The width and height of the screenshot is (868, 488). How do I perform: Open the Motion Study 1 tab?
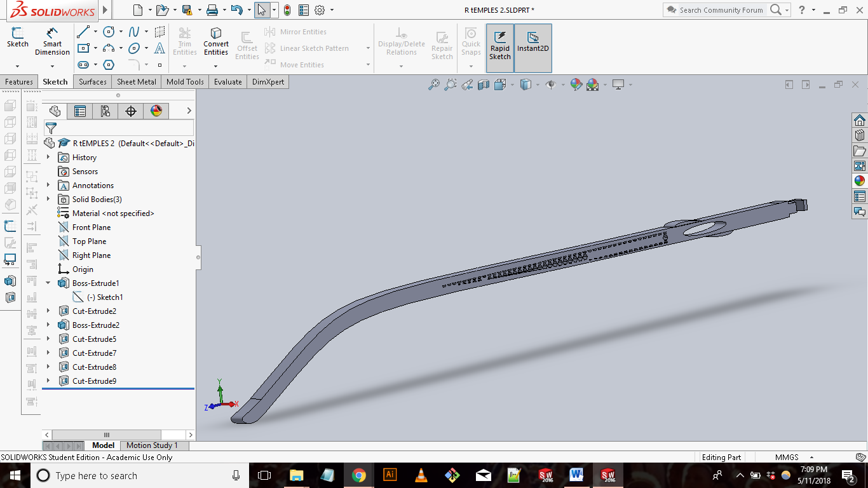point(152,445)
